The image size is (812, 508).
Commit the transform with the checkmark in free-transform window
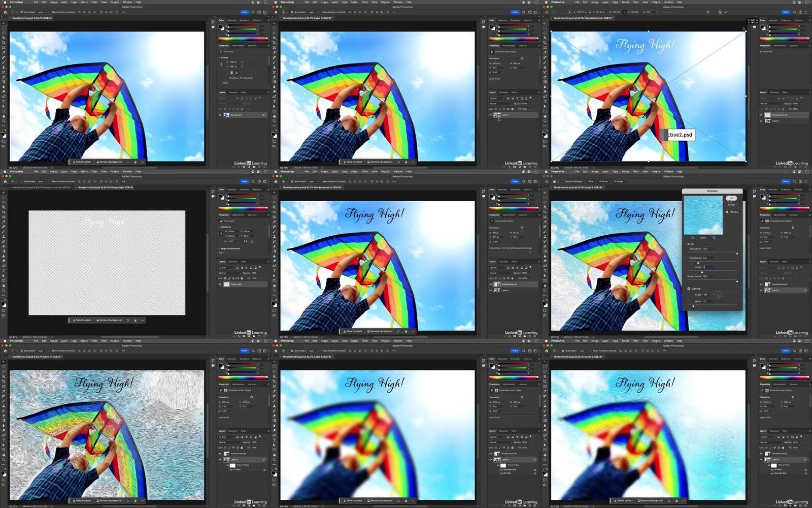[726, 12]
